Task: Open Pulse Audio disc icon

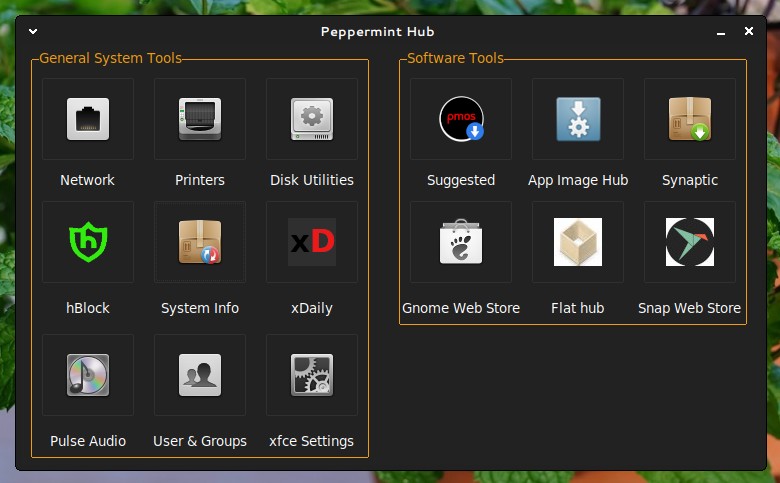Action: 88,375
